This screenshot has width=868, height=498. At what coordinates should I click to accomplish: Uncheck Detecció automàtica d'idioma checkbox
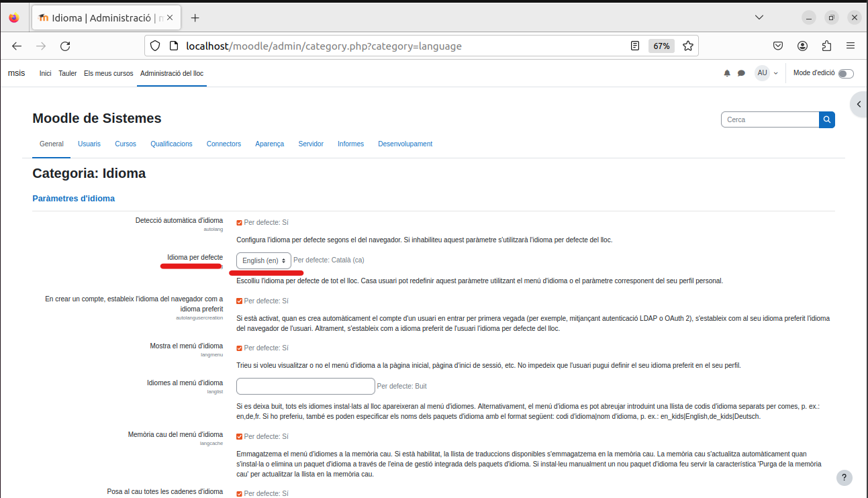[x=239, y=222]
